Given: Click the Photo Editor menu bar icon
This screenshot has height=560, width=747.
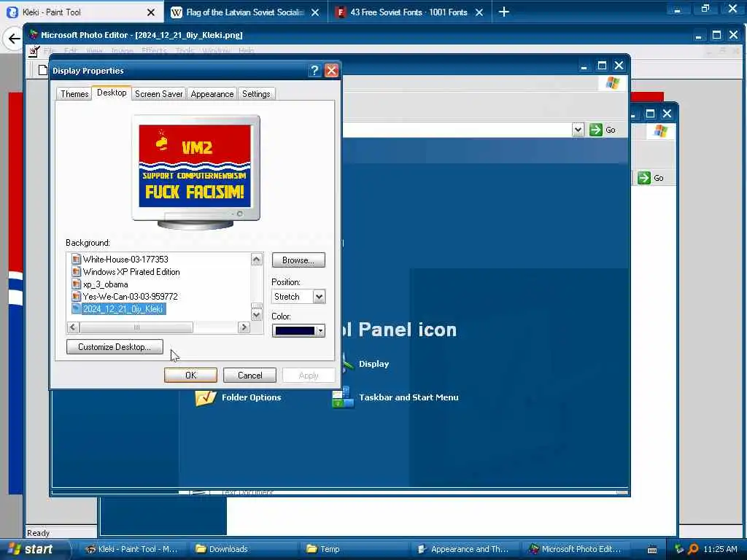Looking at the screenshot, I should (x=34, y=51).
